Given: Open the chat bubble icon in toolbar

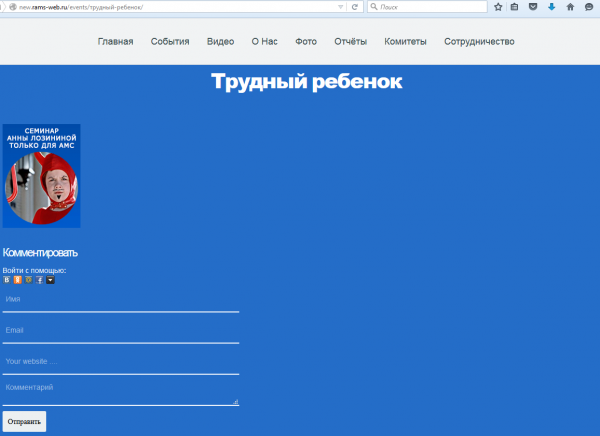Looking at the screenshot, I should coord(589,7).
